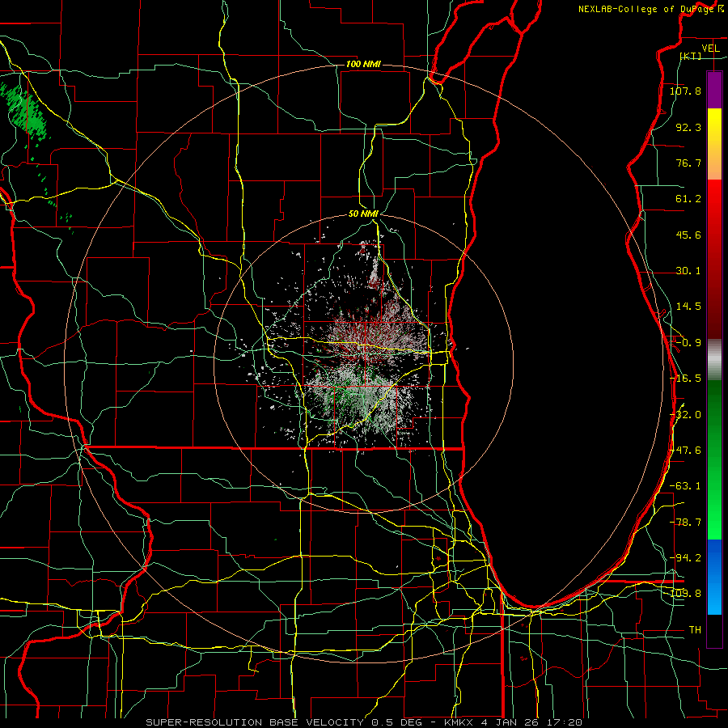Select the 76.7 legend value
728x728 pixels.
click(688, 163)
